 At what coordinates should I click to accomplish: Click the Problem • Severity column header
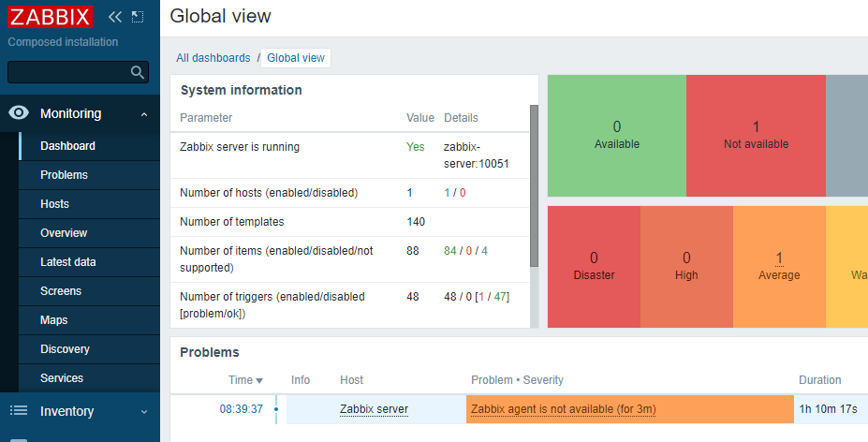517,380
